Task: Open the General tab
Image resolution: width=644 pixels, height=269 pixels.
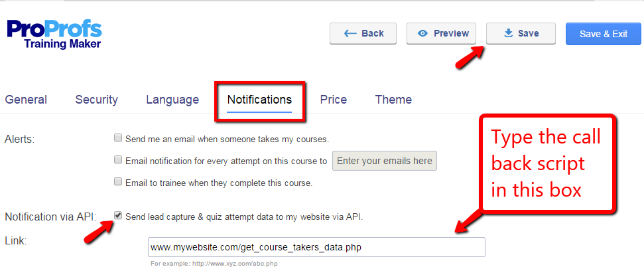Action: [26, 100]
